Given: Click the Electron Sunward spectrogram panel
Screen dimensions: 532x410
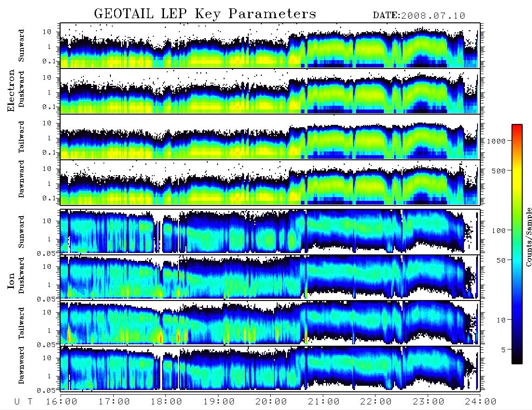Looking at the screenshot, I should (270, 46).
